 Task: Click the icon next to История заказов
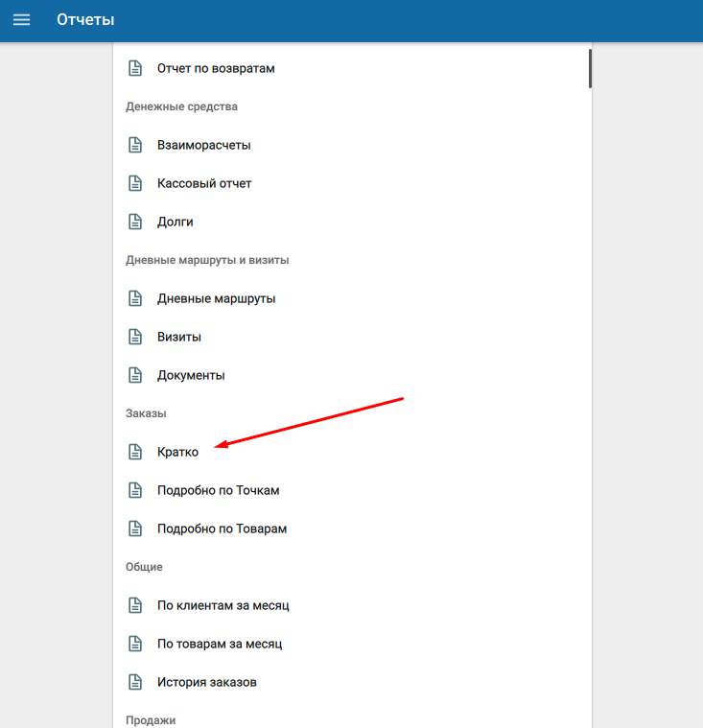(x=135, y=682)
